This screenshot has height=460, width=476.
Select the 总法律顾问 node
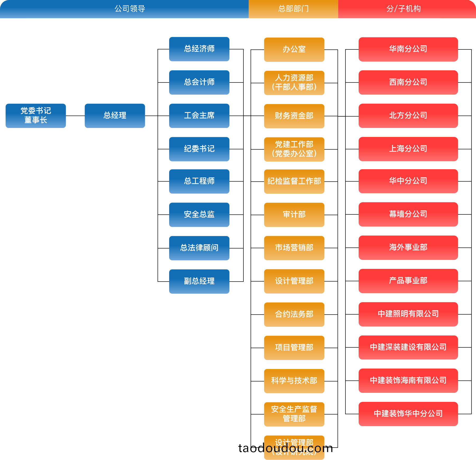click(199, 248)
